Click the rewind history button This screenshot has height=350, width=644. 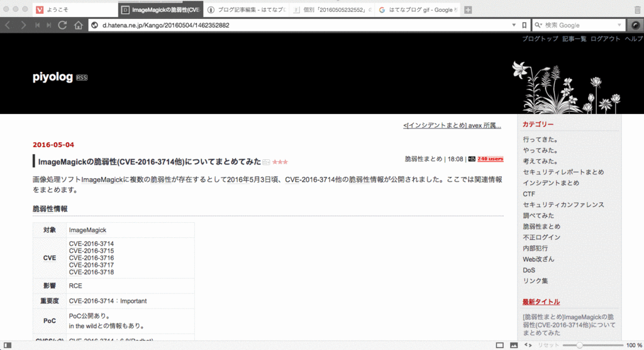coord(37,25)
